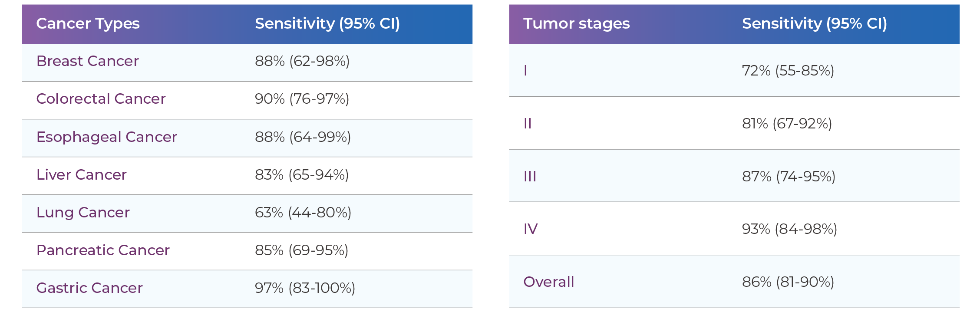Viewport: 980px width, 312px height.
Task: Select the 97% (83-100%) gastric sensitivity value
Action: pos(305,288)
